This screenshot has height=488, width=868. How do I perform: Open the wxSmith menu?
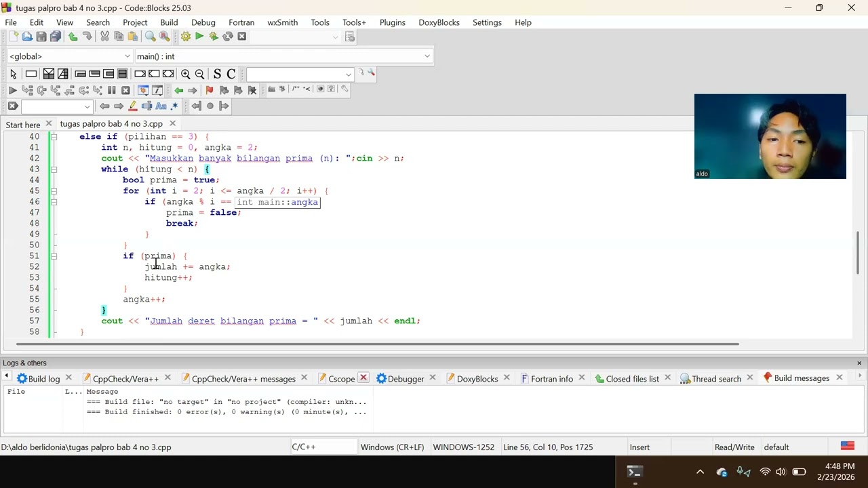[x=282, y=22]
